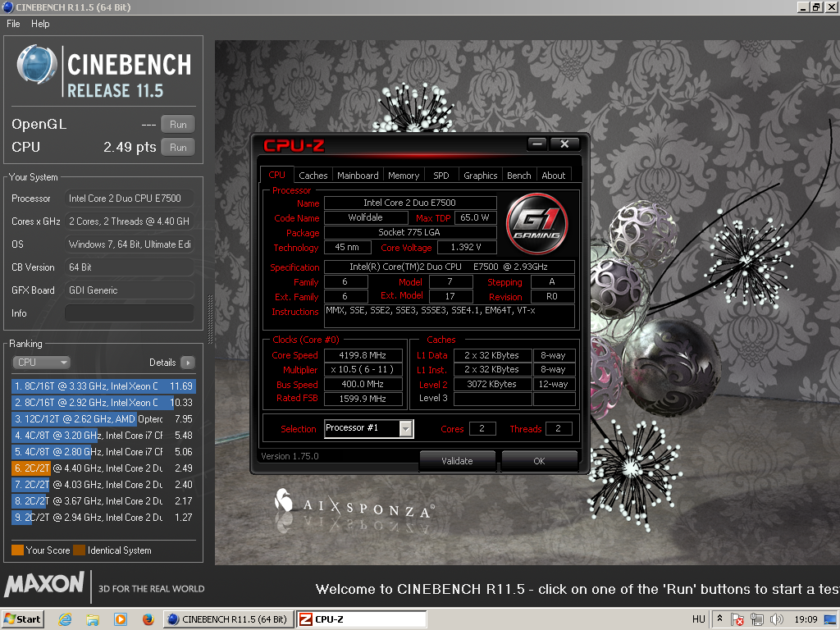The image size is (840, 630).
Task: Click the Name field Intel Core 2 Duo E7500
Action: pyautogui.click(x=410, y=203)
